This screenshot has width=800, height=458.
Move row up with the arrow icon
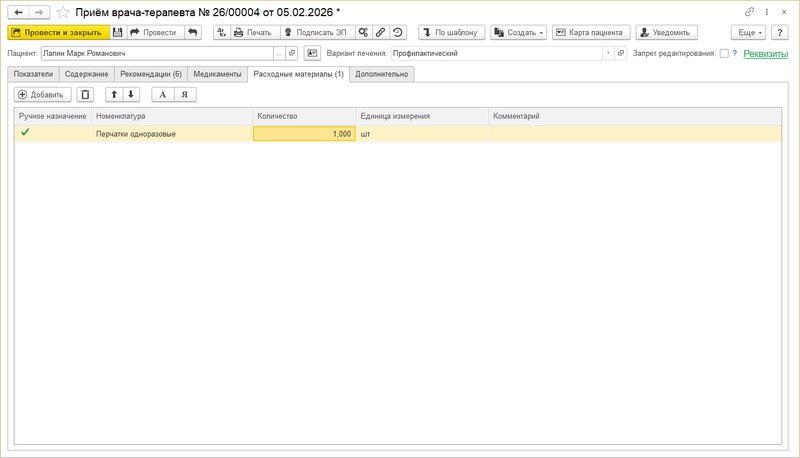pyautogui.click(x=114, y=94)
